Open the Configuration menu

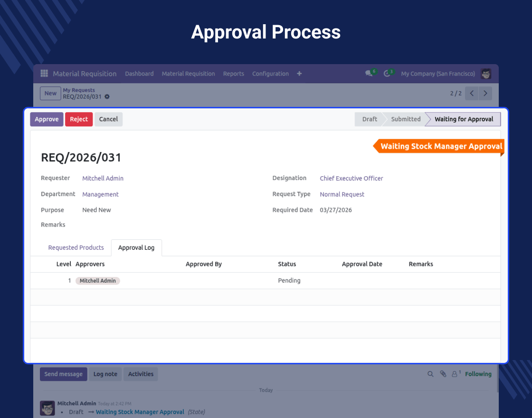tap(270, 74)
